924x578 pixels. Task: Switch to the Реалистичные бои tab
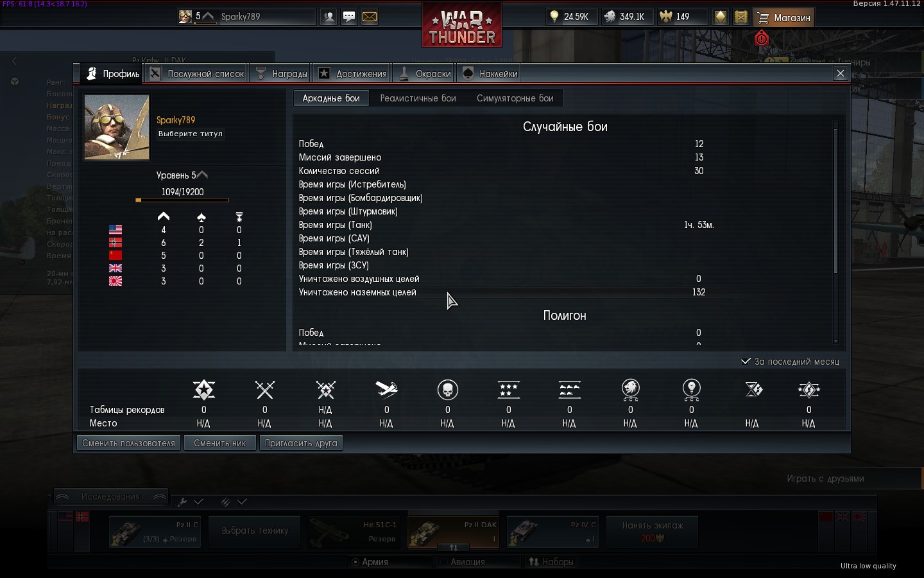(418, 98)
